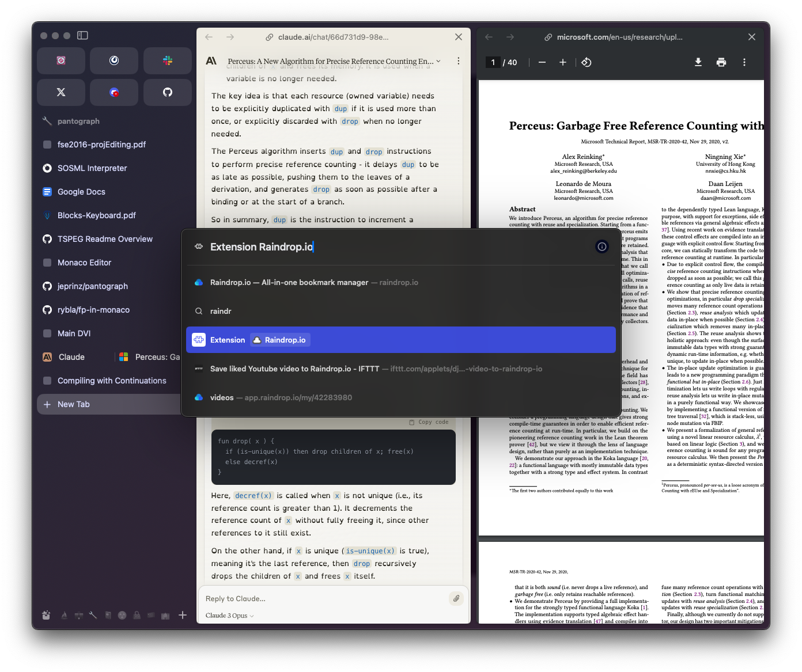This screenshot has width=802, height=672.
Task: Go forward in Microsoft PDF pane
Action: [510, 37]
